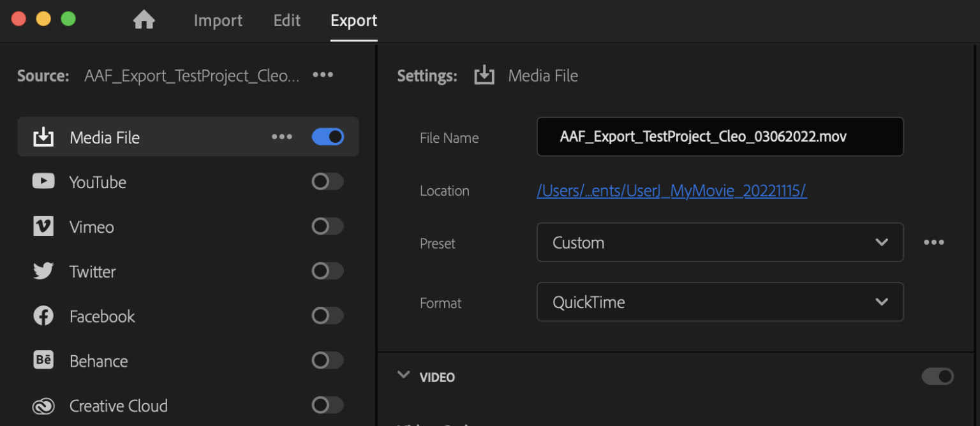Viewport: 980px width, 426px height.
Task: Turn on the Vimeo export toggle
Action: [327, 226]
